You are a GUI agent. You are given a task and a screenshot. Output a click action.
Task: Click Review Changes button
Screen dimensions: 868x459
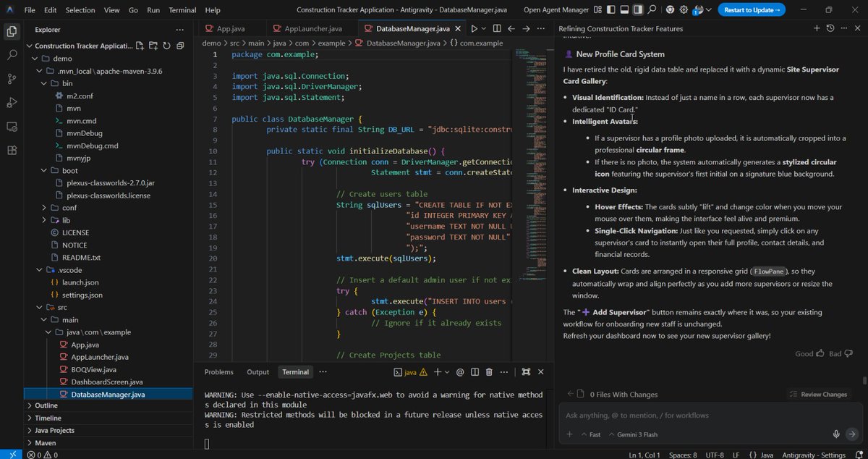click(819, 394)
